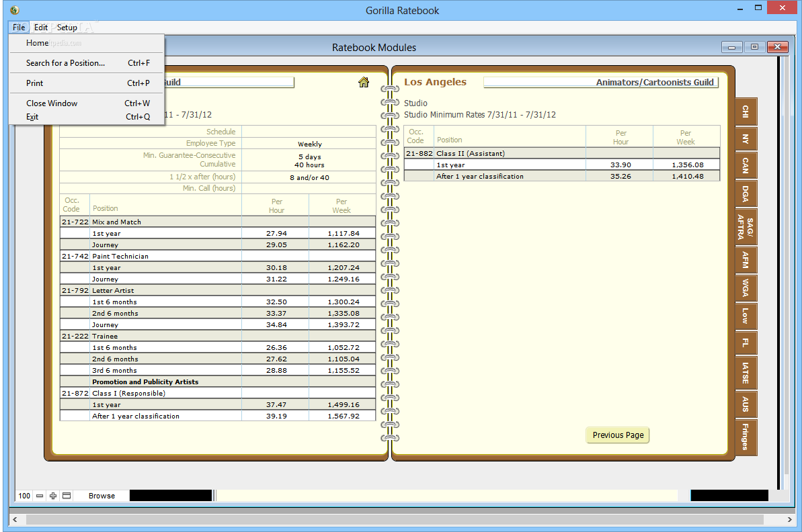Select the AFM tab
Viewport: 802px width, 532px height.
tap(746, 260)
